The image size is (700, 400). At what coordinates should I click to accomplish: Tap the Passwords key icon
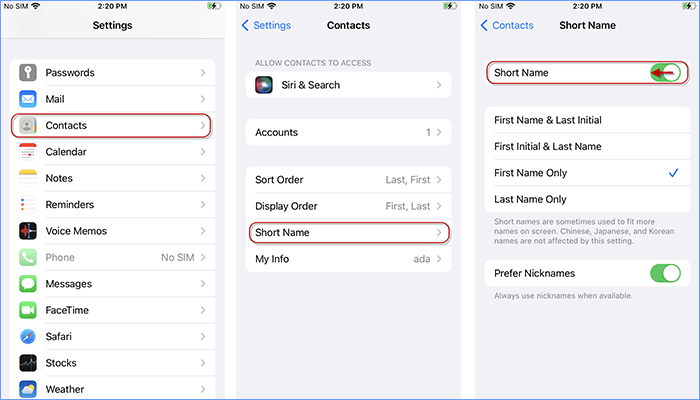(27, 73)
